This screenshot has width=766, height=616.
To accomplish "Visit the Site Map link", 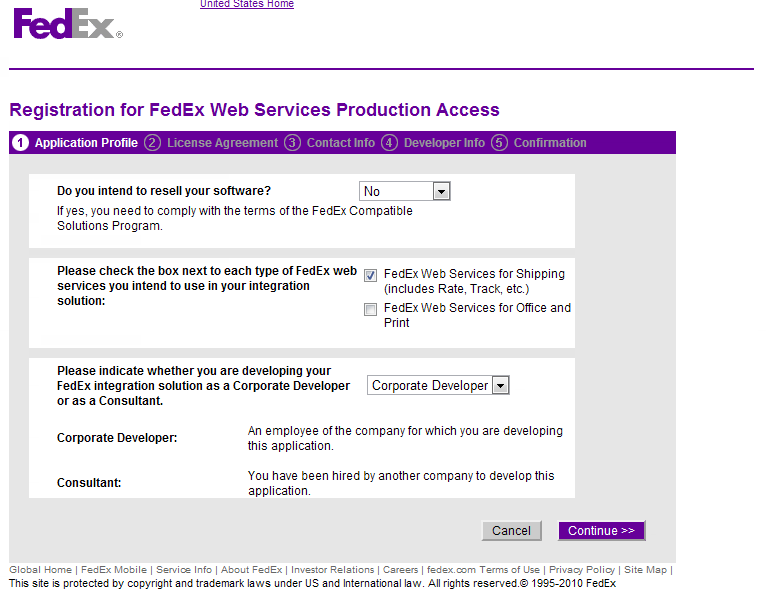I will pos(645,570).
